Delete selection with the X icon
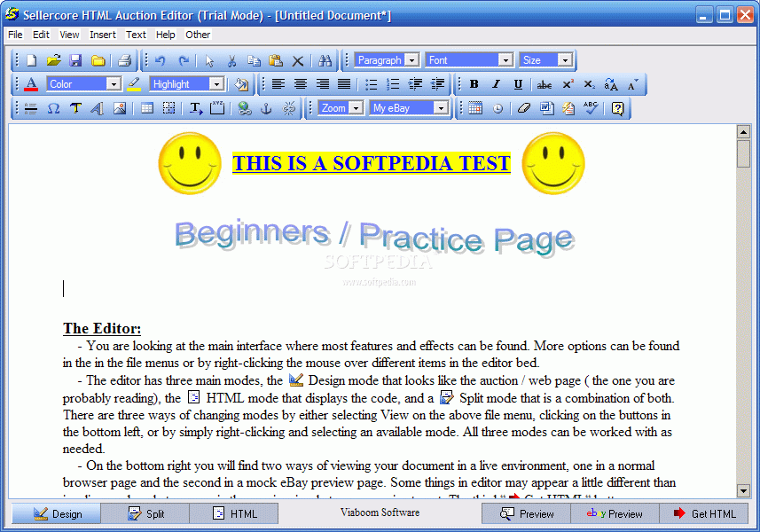 (x=298, y=61)
